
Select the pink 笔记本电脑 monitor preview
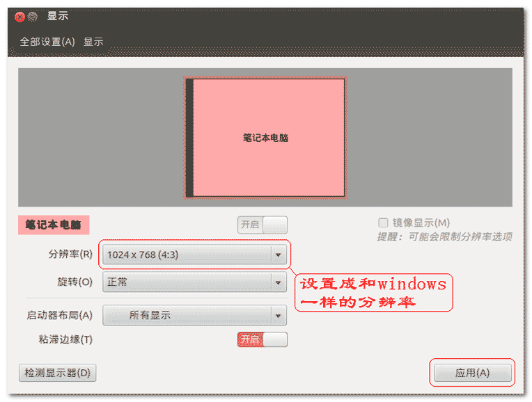click(x=265, y=138)
